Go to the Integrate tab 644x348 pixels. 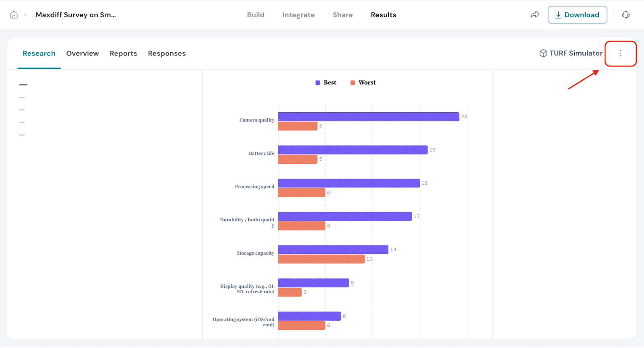pos(298,15)
